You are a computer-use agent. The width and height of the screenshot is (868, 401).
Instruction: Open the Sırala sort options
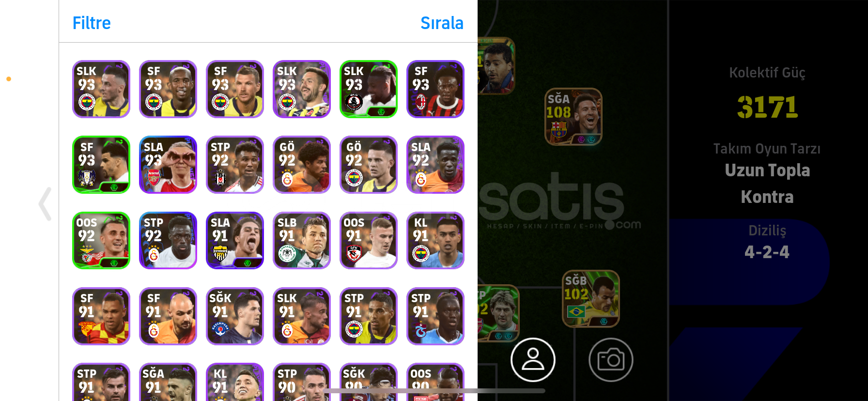point(442,23)
